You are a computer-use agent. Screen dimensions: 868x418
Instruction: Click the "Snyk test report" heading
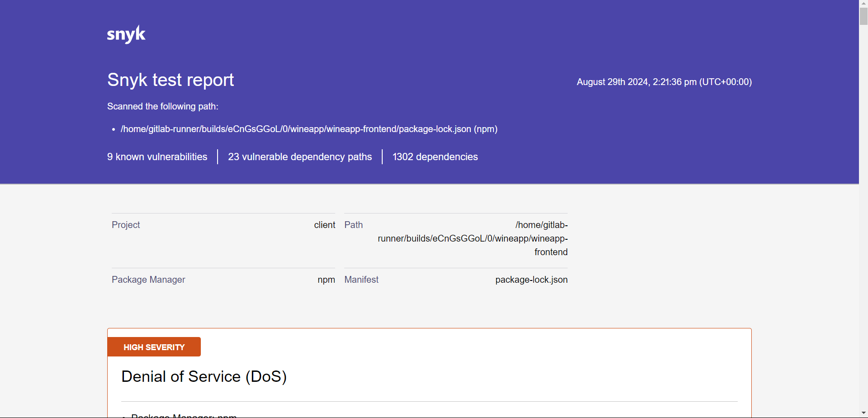[171, 80]
